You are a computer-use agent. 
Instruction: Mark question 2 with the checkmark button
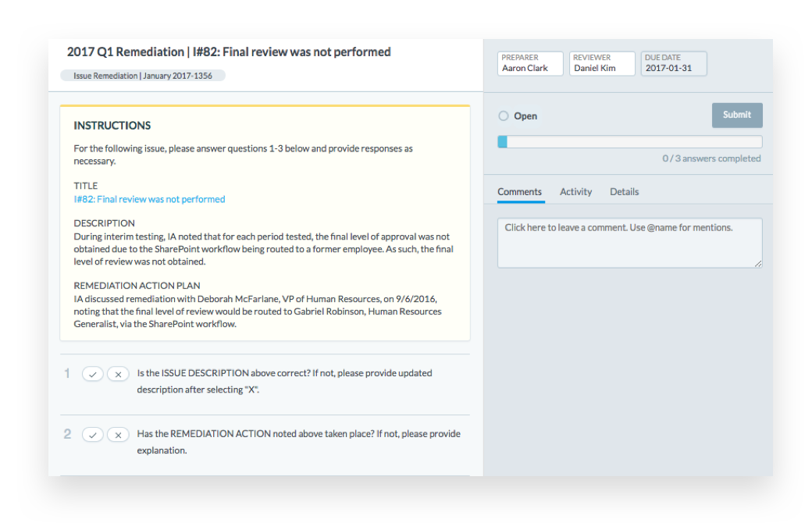pos(93,435)
